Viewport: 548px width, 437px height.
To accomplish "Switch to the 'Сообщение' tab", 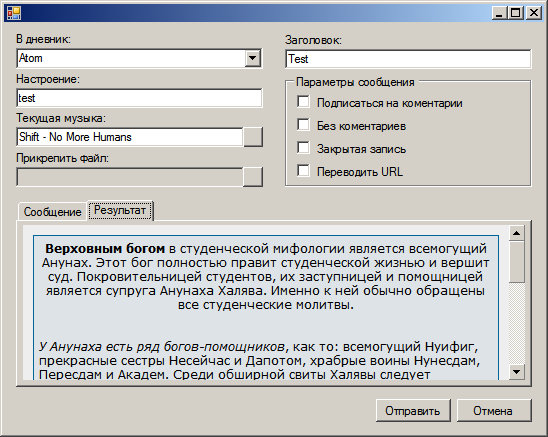I will pyautogui.click(x=52, y=212).
